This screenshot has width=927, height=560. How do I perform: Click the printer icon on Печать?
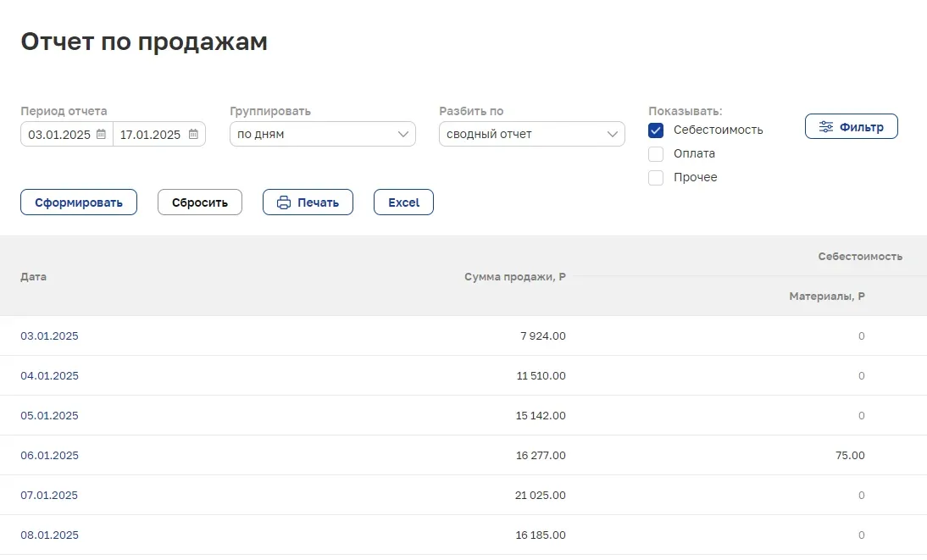pyautogui.click(x=284, y=202)
